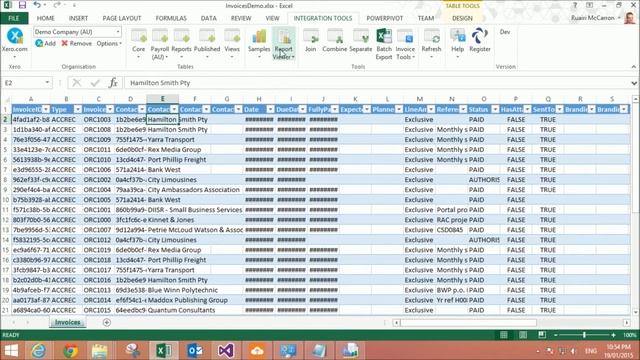The height and width of the screenshot is (360, 640).
Task: Expand the Name Box dropdown
Action: tap(47, 83)
